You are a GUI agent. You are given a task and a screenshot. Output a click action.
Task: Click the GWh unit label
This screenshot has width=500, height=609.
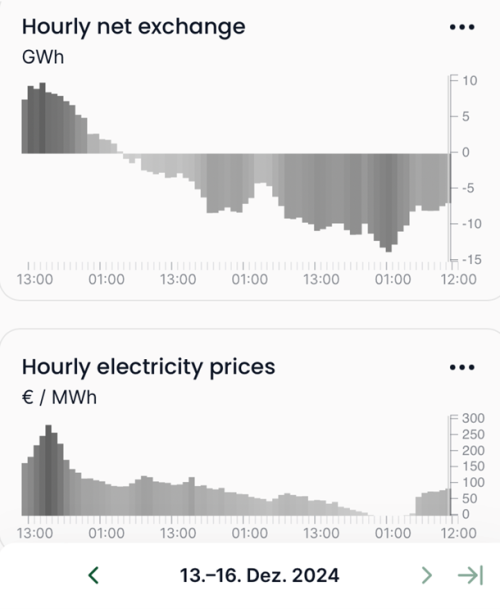[43, 57]
